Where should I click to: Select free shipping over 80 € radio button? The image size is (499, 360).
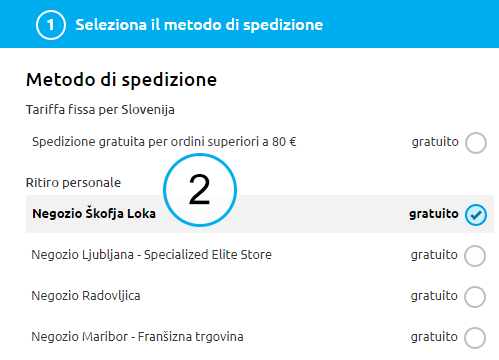point(476,143)
